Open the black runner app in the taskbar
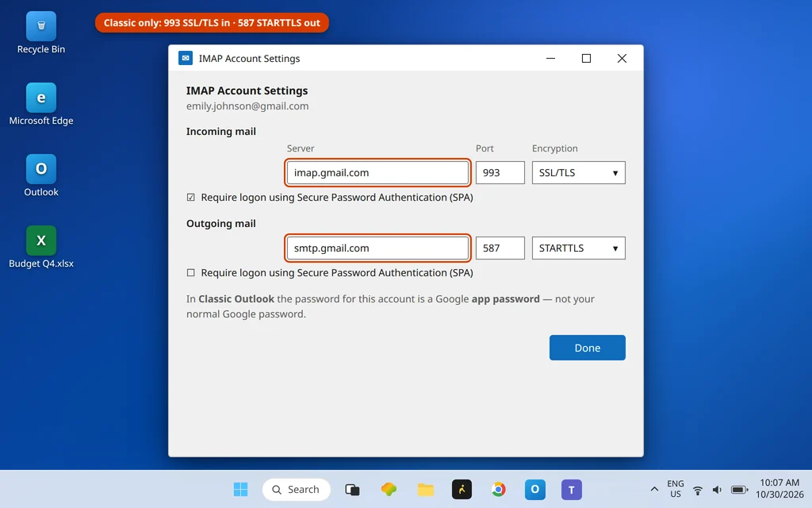Viewport: 812px width, 508px height. pos(462,489)
